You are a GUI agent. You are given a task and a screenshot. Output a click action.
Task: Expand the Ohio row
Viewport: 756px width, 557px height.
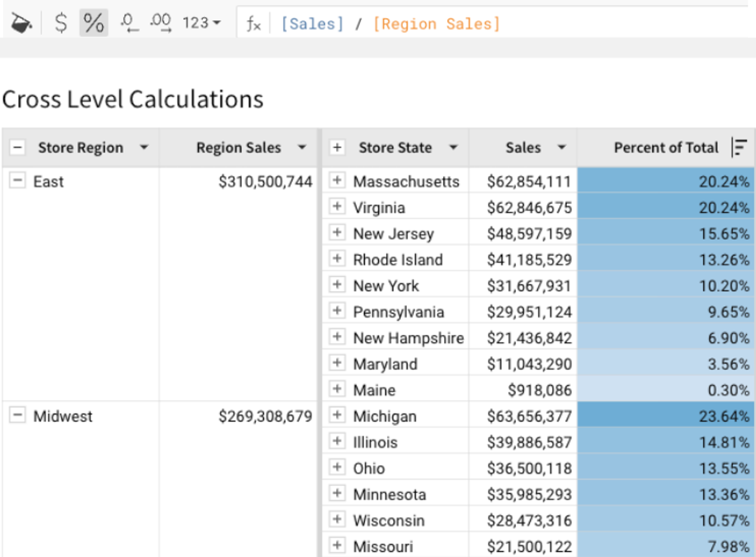pos(337,467)
